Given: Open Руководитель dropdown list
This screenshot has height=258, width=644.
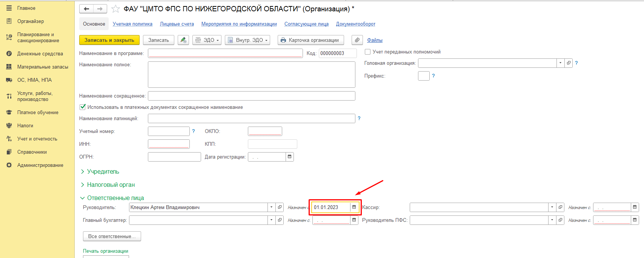Looking at the screenshot, I should [272, 207].
